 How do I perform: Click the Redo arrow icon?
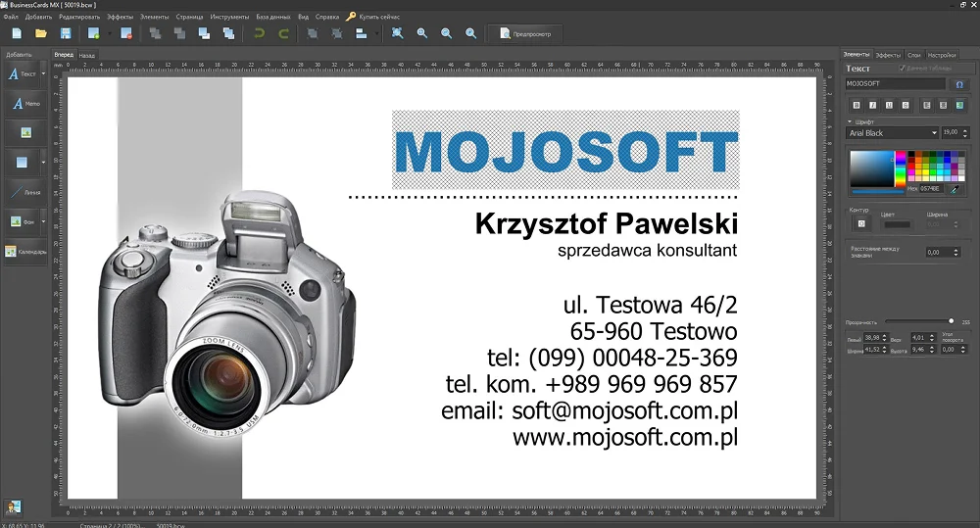(x=283, y=33)
